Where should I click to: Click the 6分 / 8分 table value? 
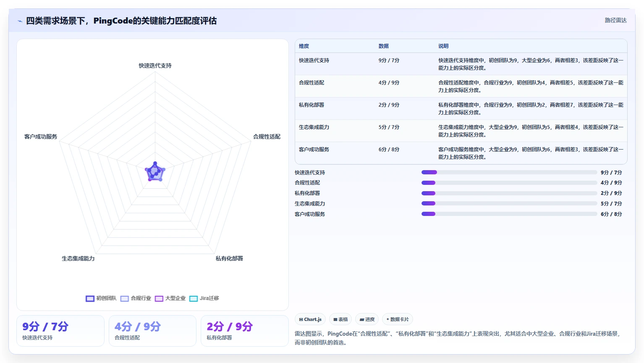coord(389,150)
